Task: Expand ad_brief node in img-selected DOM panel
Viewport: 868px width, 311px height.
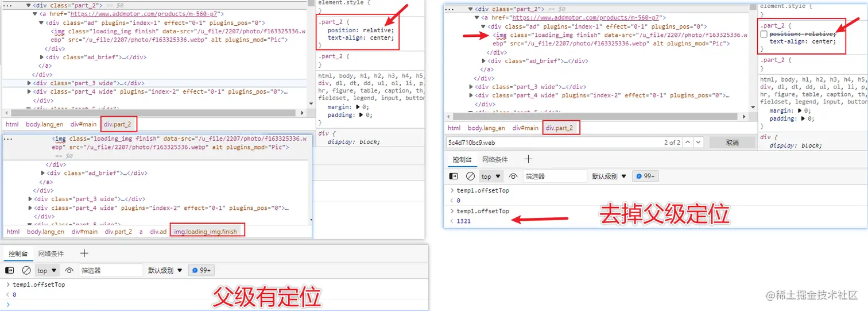Action: point(42,173)
